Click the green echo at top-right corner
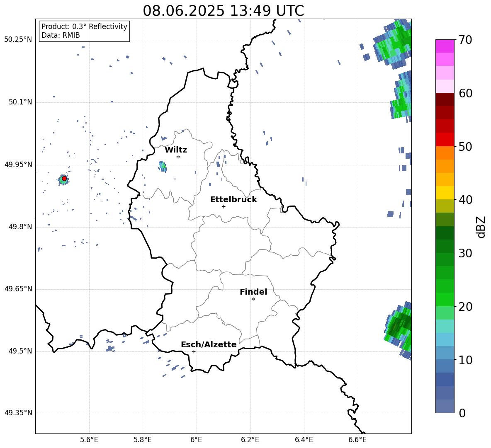 click(x=393, y=44)
